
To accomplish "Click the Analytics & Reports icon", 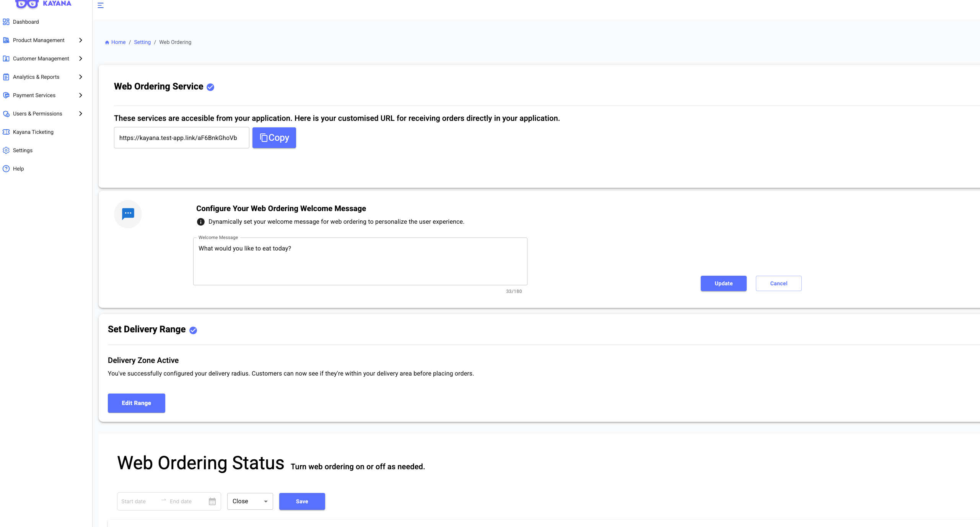I will click(6, 77).
